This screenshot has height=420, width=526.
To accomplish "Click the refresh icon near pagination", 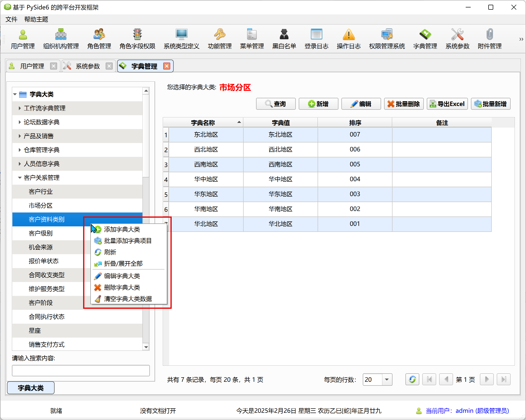I will point(412,380).
